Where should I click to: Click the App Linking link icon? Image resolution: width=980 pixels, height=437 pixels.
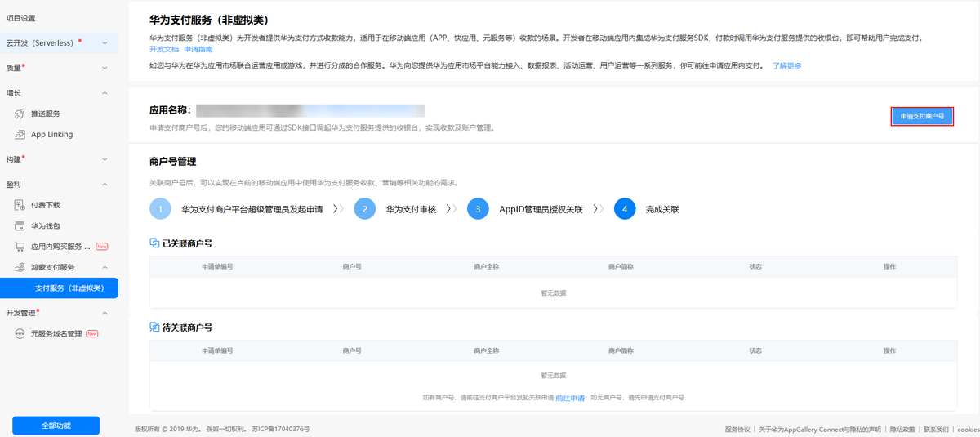coord(20,134)
